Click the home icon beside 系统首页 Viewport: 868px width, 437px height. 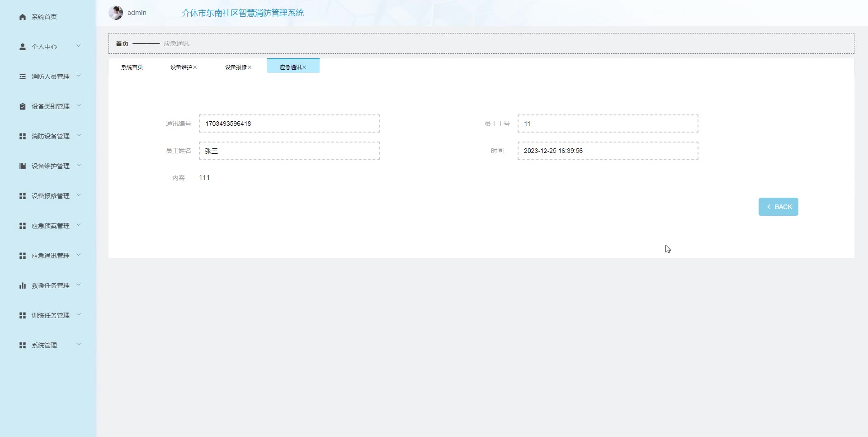[23, 17]
